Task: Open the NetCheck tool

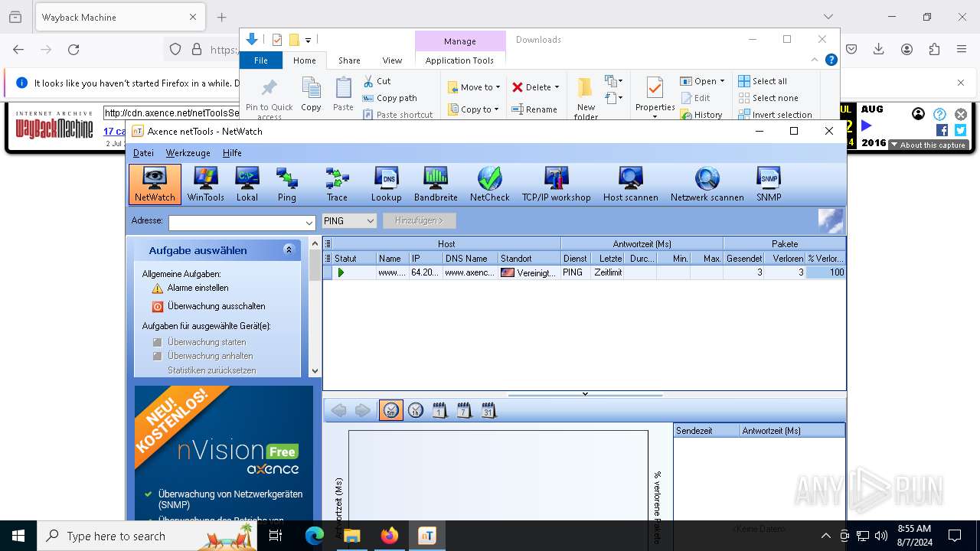Action: (489, 184)
